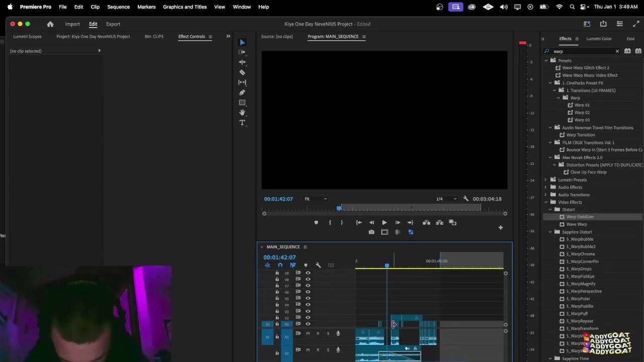Image resolution: width=644 pixels, height=362 pixels.
Task: Show overflow panels double-chevron
Action: 228,37
